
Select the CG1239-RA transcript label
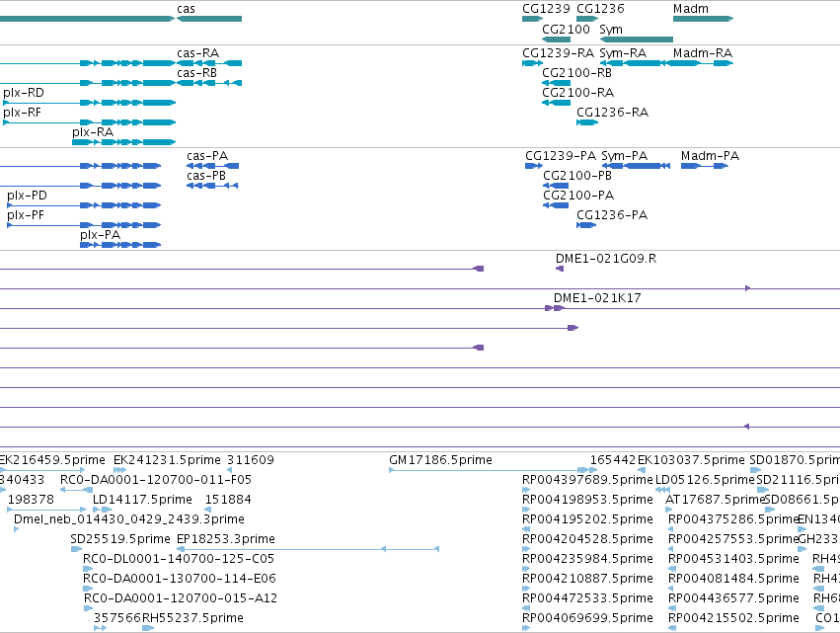pyautogui.click(x=559, y=53)
